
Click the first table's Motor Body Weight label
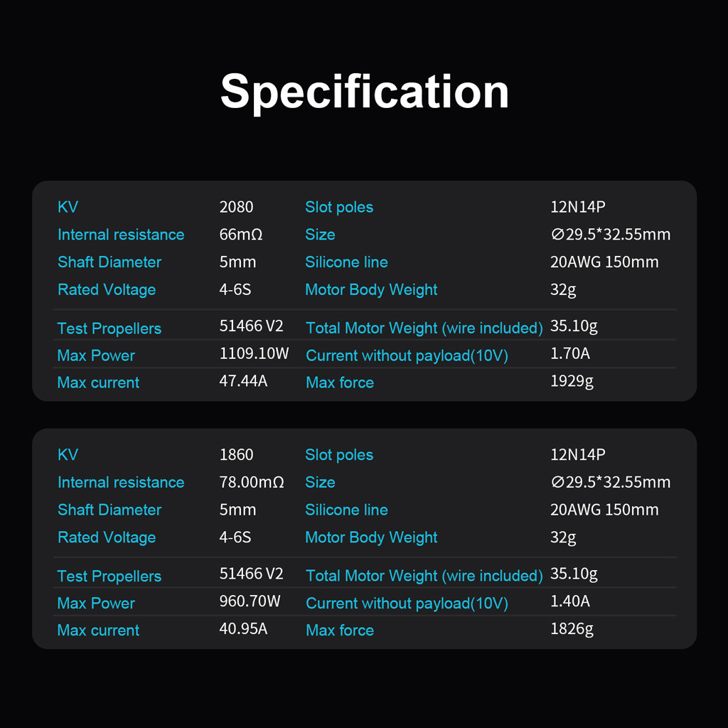[371, 290]
